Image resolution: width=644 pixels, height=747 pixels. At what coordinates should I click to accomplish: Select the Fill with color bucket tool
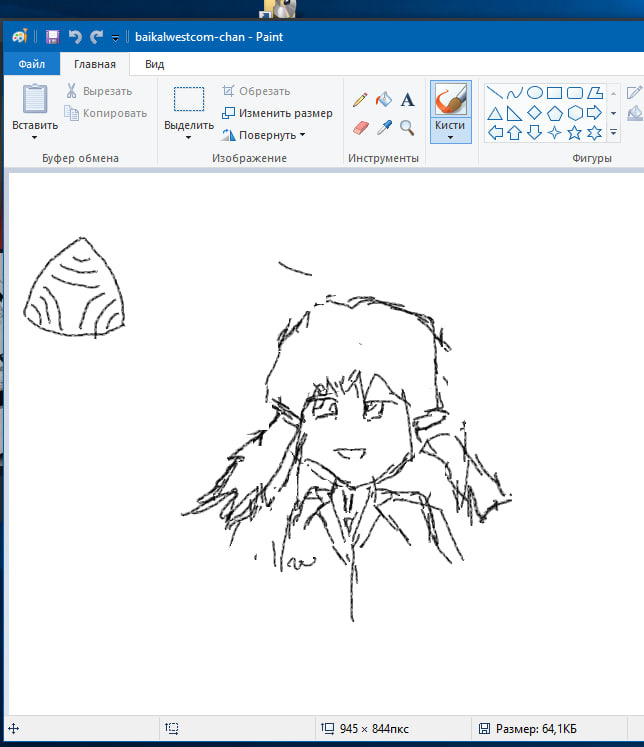tap(385, 100)
